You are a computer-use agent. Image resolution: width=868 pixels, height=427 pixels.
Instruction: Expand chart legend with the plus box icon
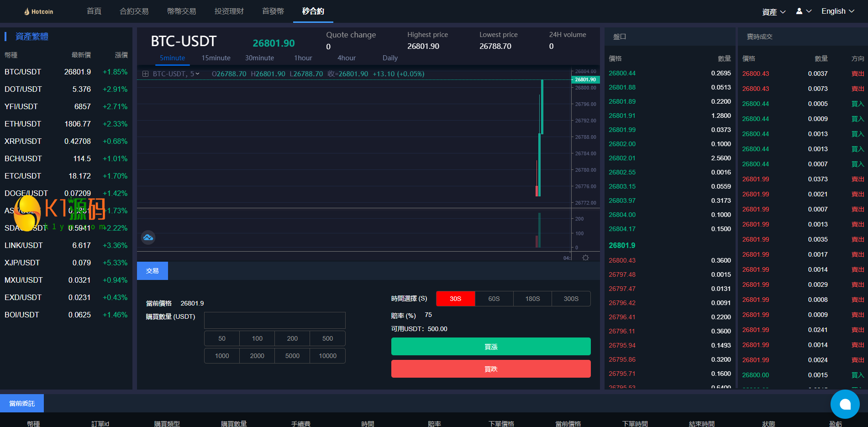(x=145, y=74)
